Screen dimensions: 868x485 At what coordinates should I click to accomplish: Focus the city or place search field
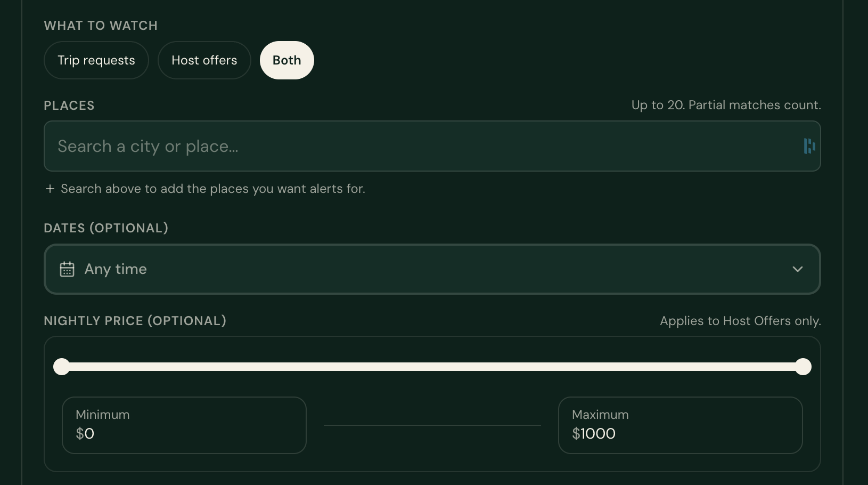click(x=432, y=146)
